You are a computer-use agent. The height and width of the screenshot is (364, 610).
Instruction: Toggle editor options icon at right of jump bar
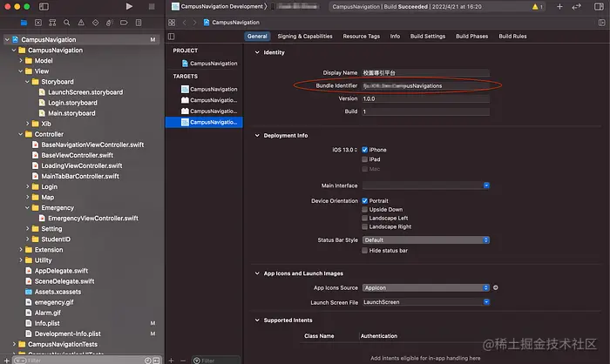(602, 23)
